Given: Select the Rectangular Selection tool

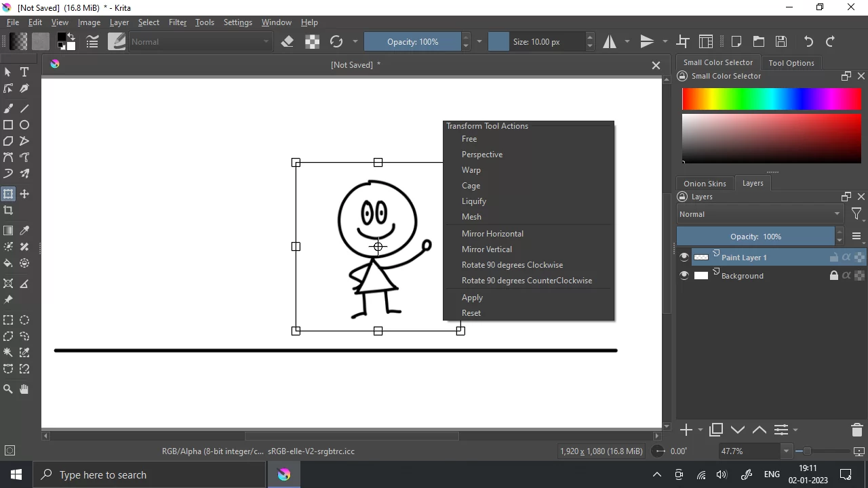Looking at the screenshot, I should point(8,320).
